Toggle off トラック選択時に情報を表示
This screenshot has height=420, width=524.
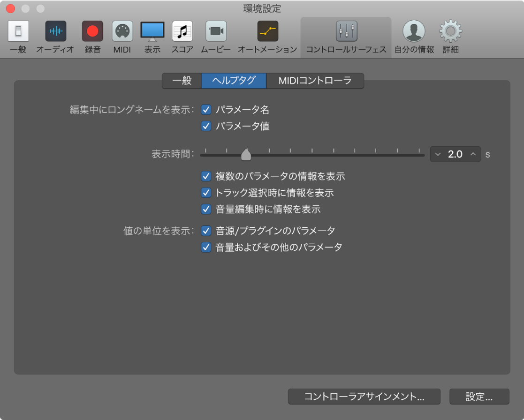[206, 193]
